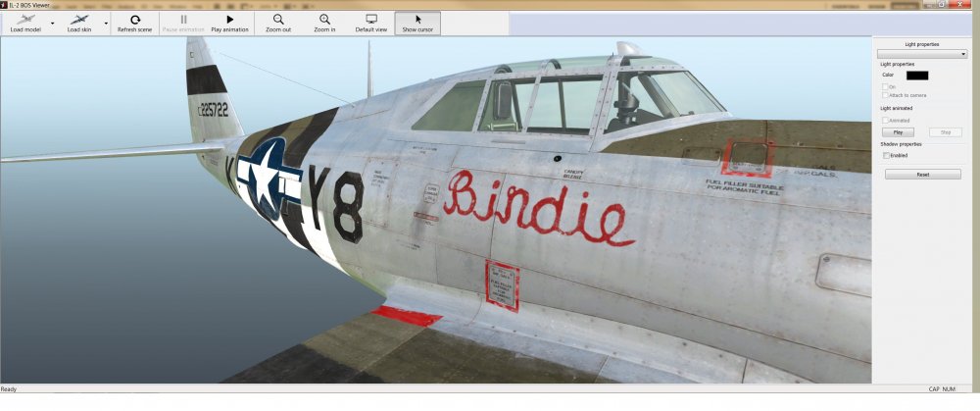980x411 pixels.
Task: Click the Pause animation button
Action: pyautogui.click(x=183, y=24)
